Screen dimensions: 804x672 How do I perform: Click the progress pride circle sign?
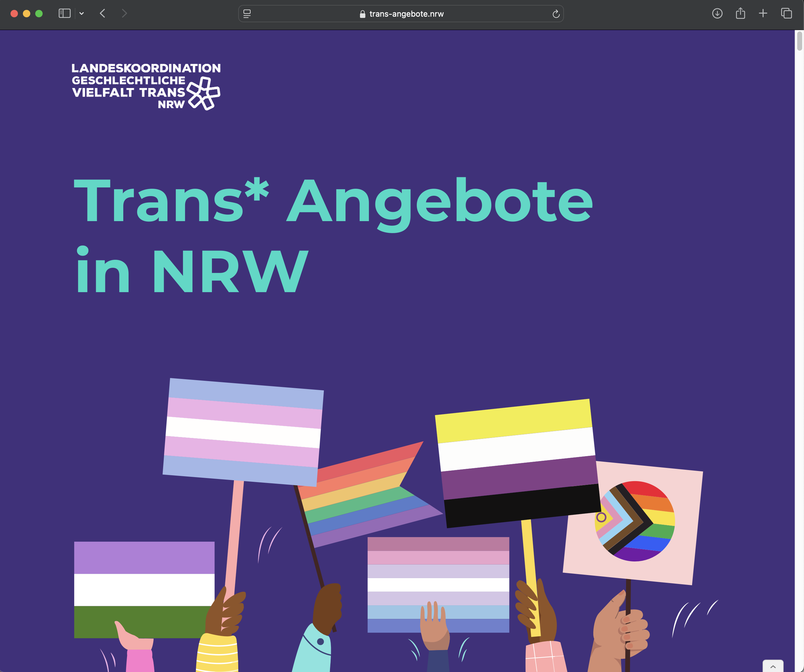point(634,521)
